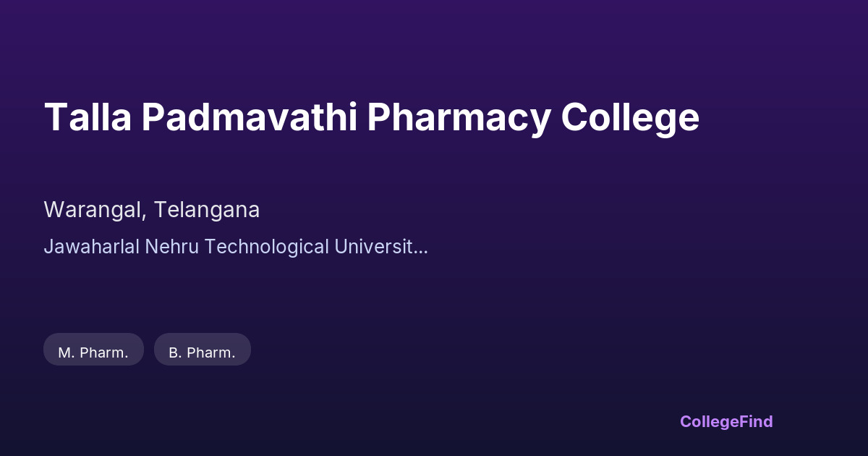868x456 pixels.
Task: Click the word Telangana in the location
Action: [x=208, y=210]
